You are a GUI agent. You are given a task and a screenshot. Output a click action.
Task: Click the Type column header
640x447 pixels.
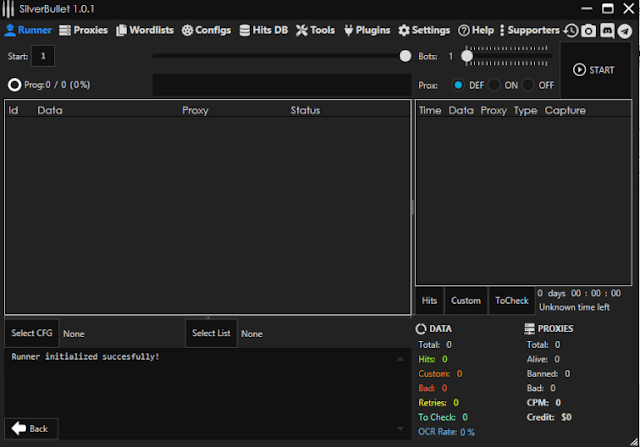click(x=525, y=110)
